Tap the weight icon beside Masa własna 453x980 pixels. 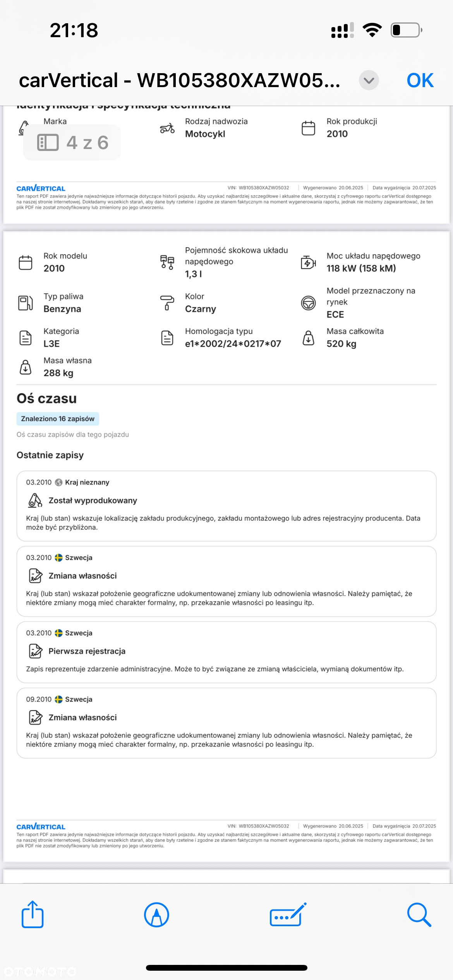click(26, 367)
